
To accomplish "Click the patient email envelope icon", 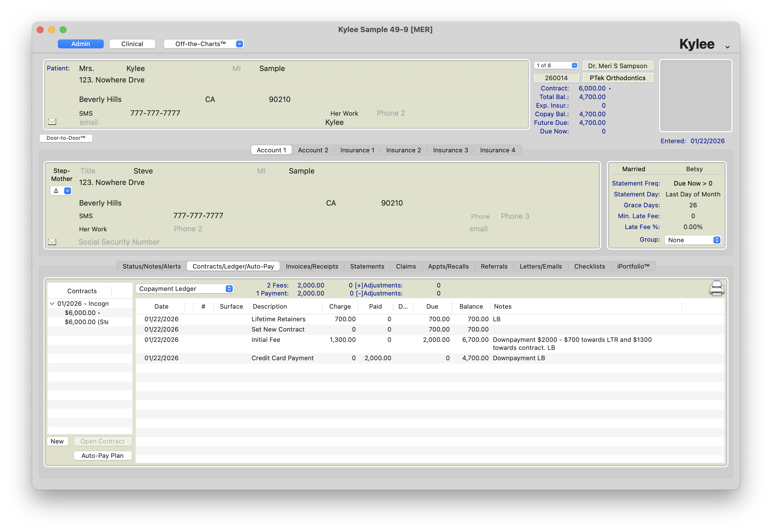I will click(52, 122).
